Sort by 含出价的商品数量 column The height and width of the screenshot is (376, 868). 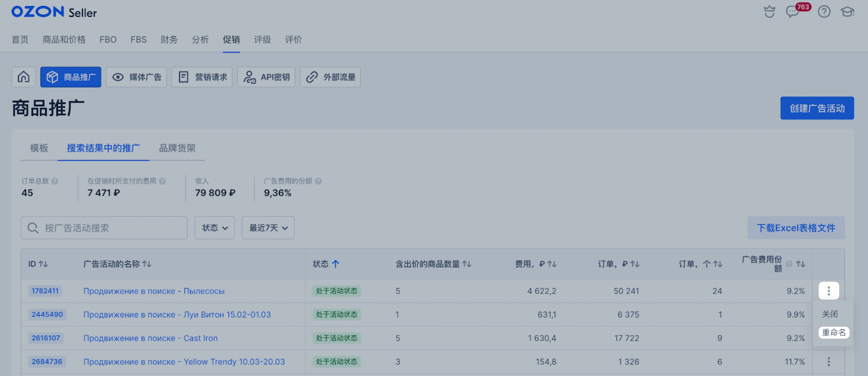pos(467,264)
